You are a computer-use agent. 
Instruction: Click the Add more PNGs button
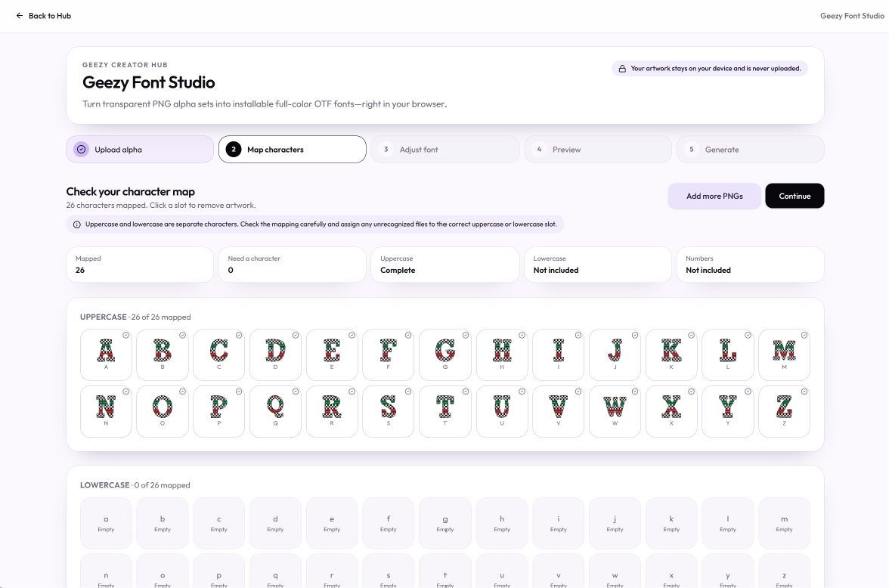click(714, 197)
